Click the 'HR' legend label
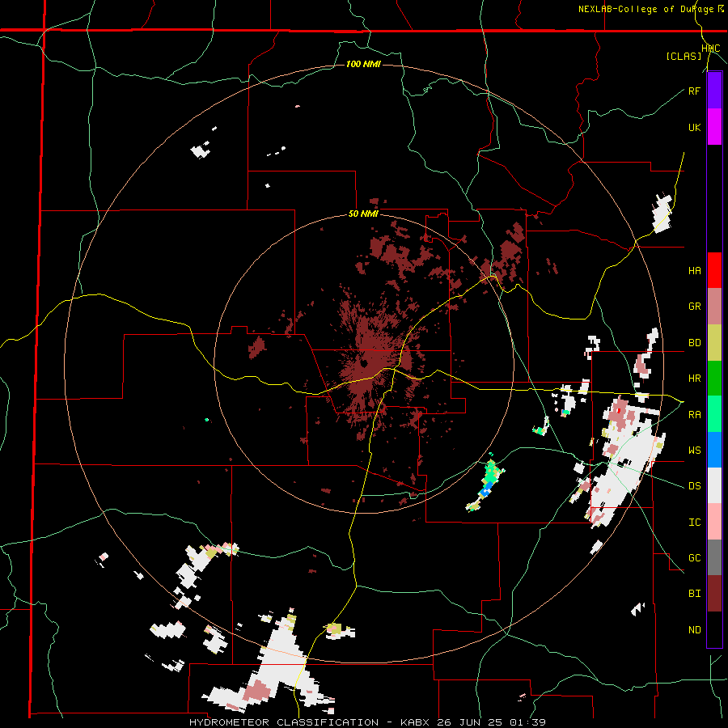Screen dimensions: 728x728 click(694, 379)
